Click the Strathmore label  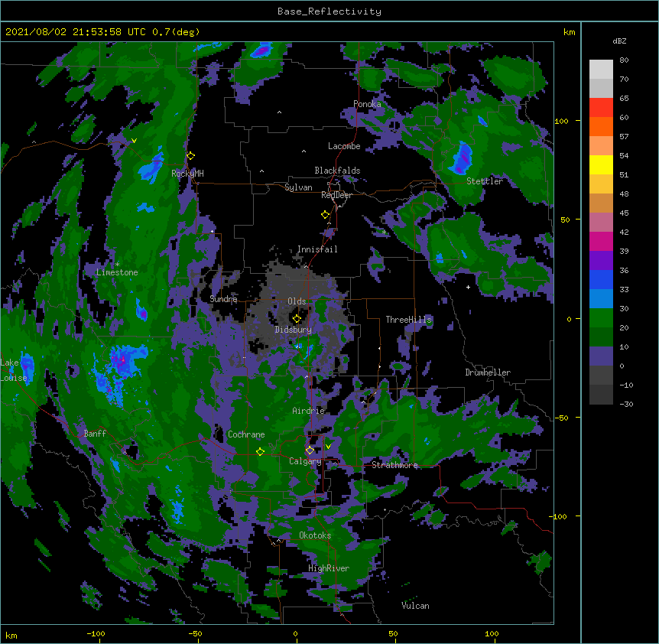coord(394,465)
